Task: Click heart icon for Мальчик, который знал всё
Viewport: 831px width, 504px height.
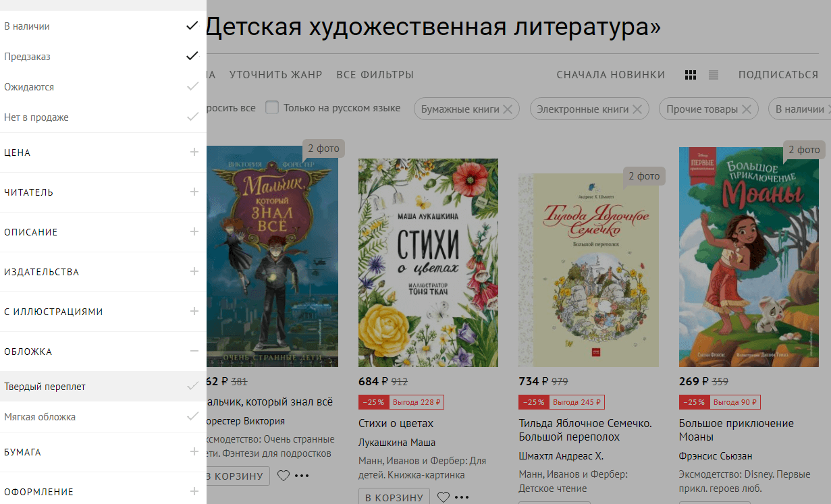Action: coord(284,476)
